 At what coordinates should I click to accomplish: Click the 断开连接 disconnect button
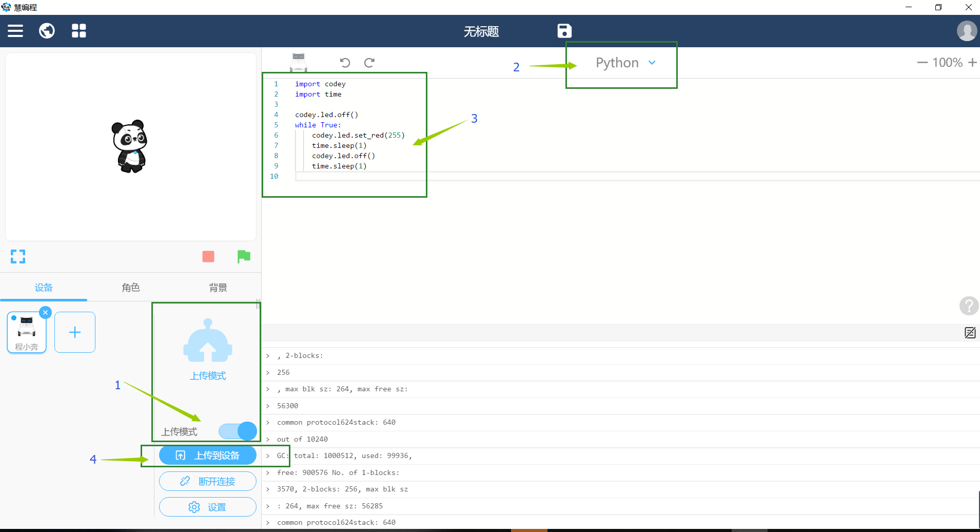208,481
